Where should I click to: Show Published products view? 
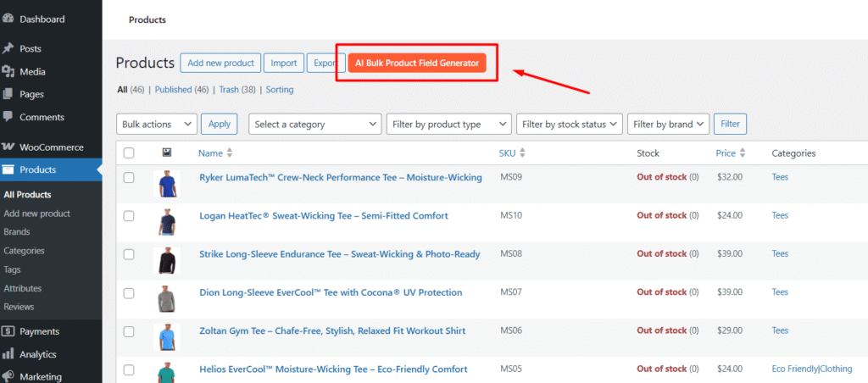click(x=173, y=90)
